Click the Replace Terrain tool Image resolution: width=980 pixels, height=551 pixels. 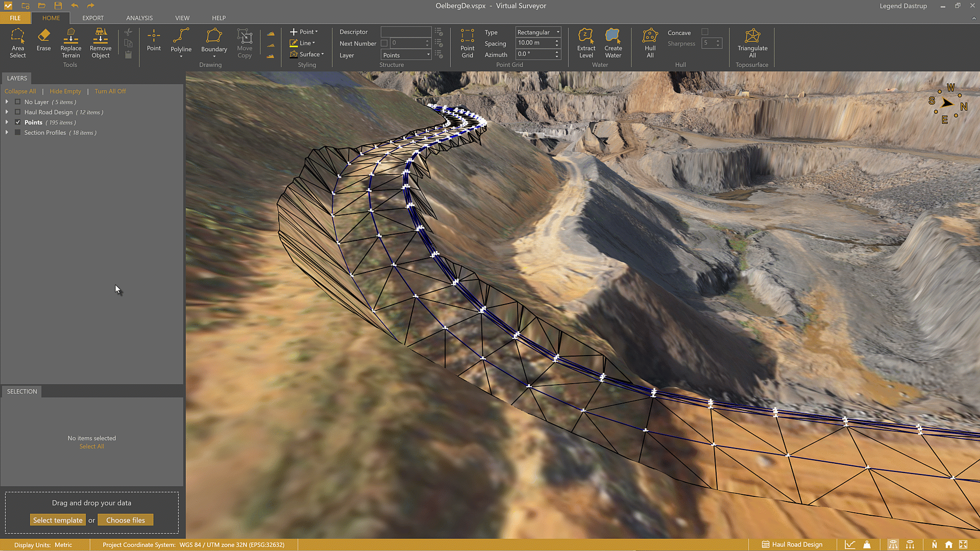coord(70,43)
